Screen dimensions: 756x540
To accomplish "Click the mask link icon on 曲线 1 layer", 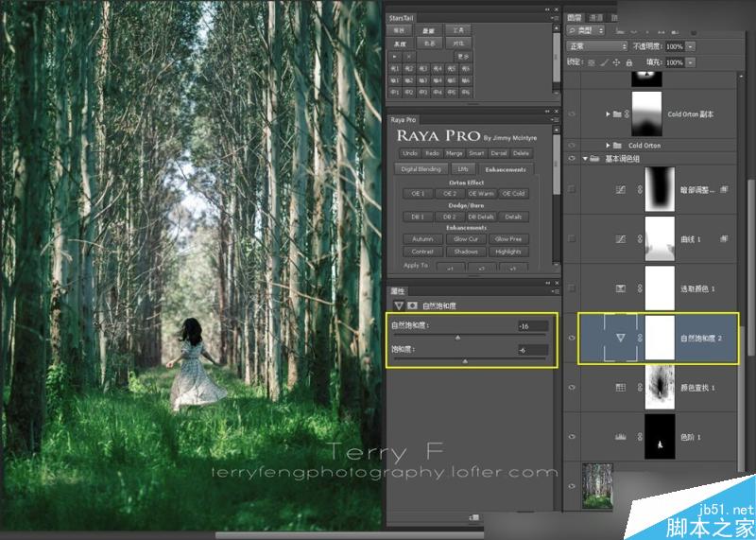I will [x=641, y=239].
